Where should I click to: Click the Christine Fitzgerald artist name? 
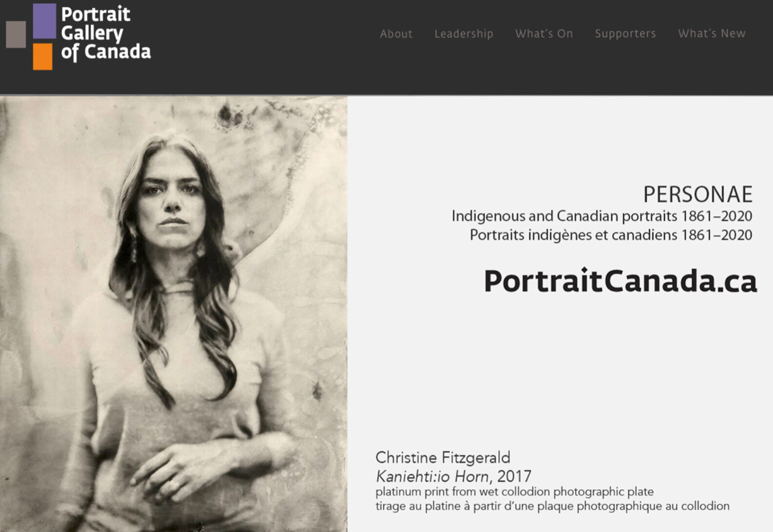click(x=443, y=458)
